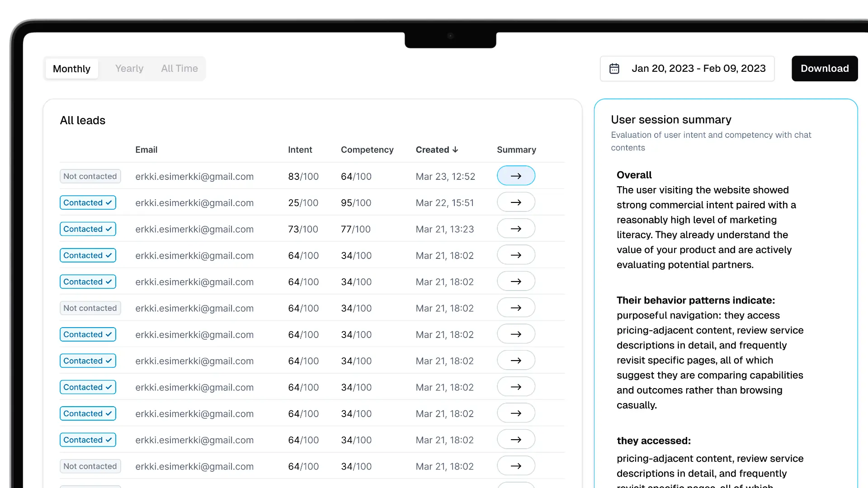
Task: Click the Download button
Action: click(x=824, y=69)
